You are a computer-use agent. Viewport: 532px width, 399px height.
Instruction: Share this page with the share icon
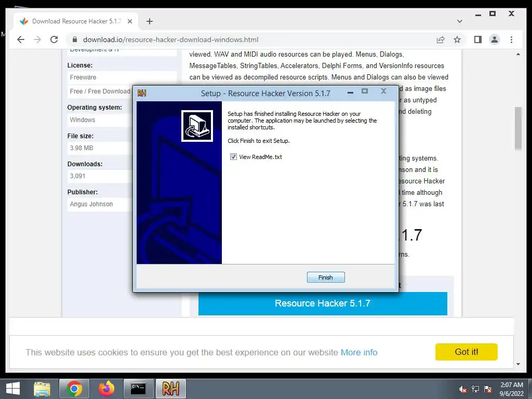[x=441, y=39]
